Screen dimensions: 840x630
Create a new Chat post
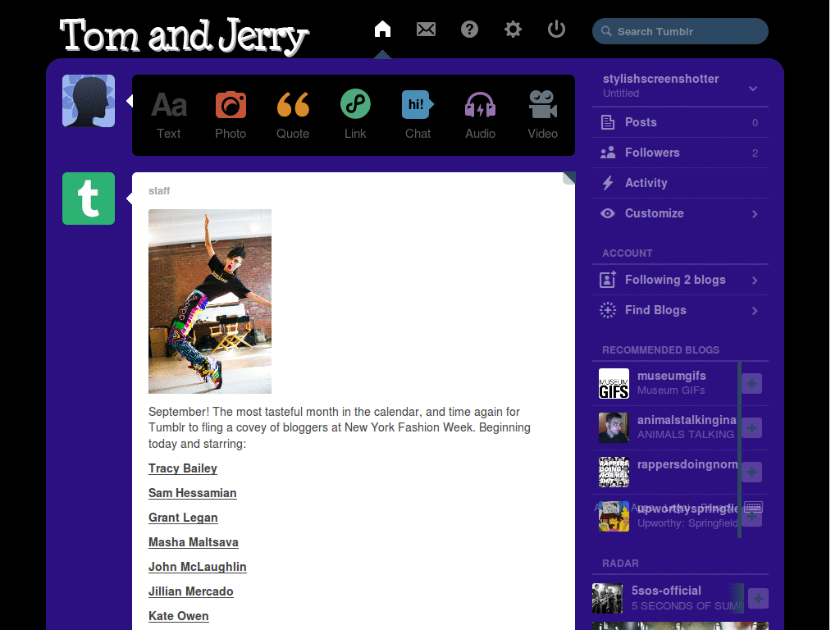pos(418,115)
